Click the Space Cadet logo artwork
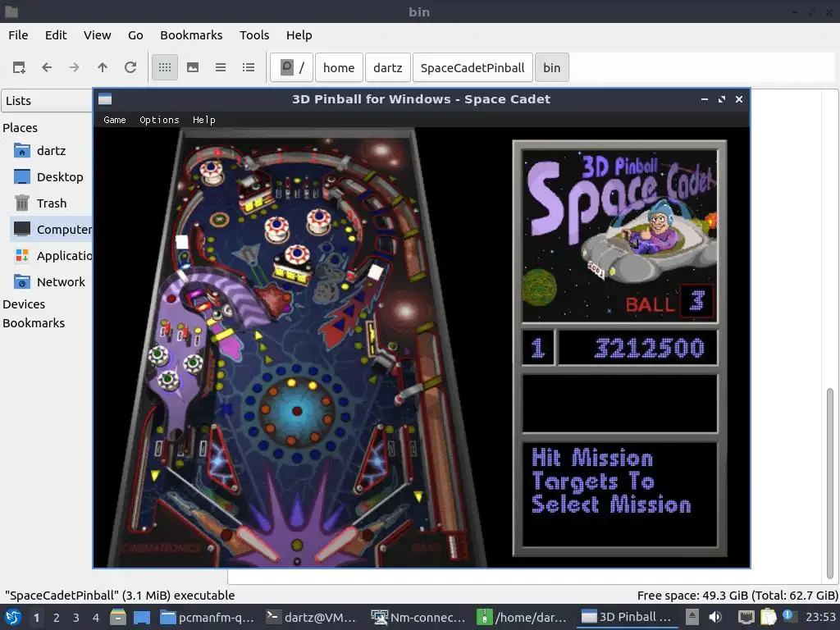 pos(620,235)
